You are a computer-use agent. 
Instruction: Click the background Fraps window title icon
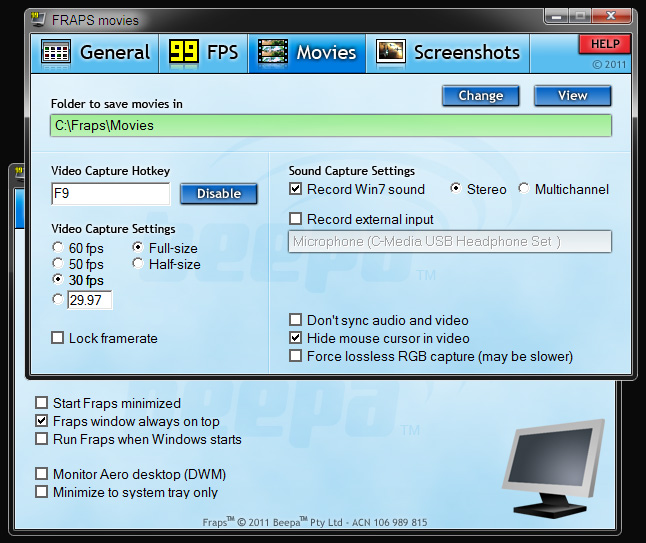click(19, 172)
